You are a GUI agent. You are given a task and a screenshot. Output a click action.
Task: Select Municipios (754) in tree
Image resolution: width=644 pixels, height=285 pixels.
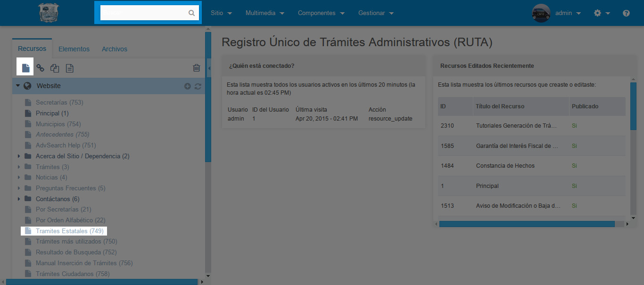coord(58,124)
